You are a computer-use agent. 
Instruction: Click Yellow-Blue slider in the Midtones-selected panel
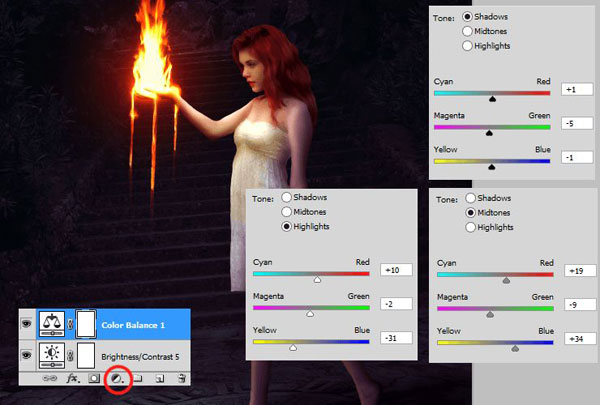[x=495, y=343]
